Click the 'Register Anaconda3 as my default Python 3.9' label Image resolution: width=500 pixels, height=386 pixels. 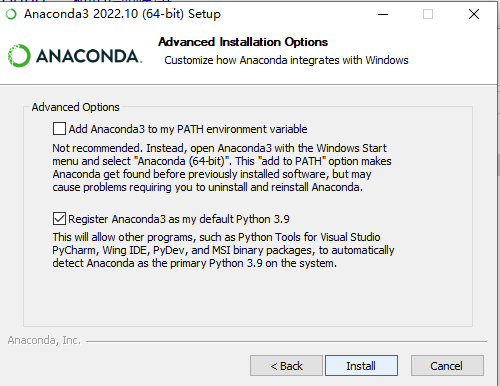179,219
